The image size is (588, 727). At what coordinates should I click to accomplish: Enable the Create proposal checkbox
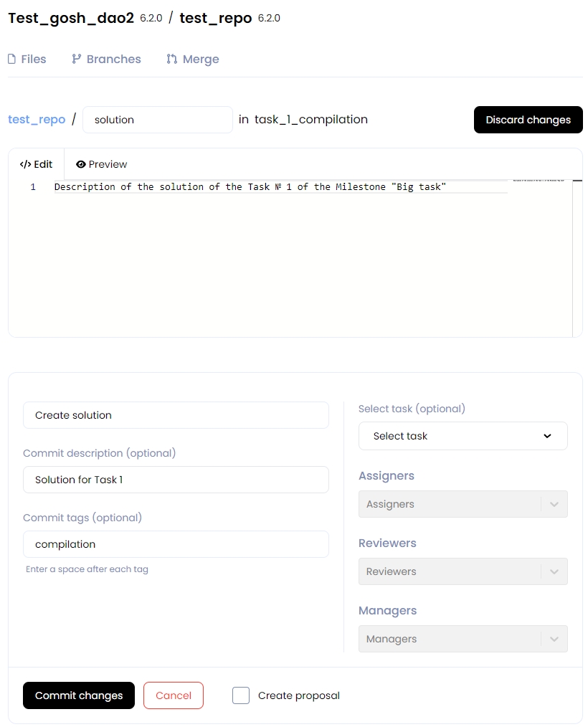tap(241, 695)
